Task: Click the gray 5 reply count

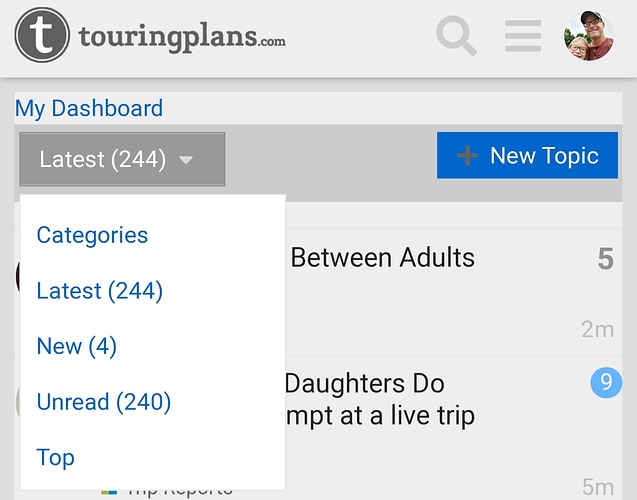Action: (605, 259)
